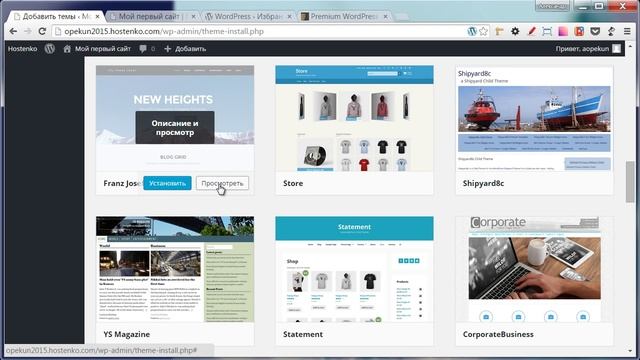640x360 pixels.
Task: Click the browser forward arrow
Action: pyautogui.click(x=27, y=31)
